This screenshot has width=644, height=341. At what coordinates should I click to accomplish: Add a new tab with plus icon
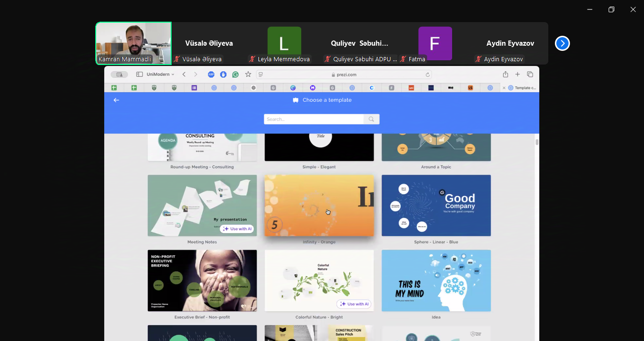(x=518, y=74)
